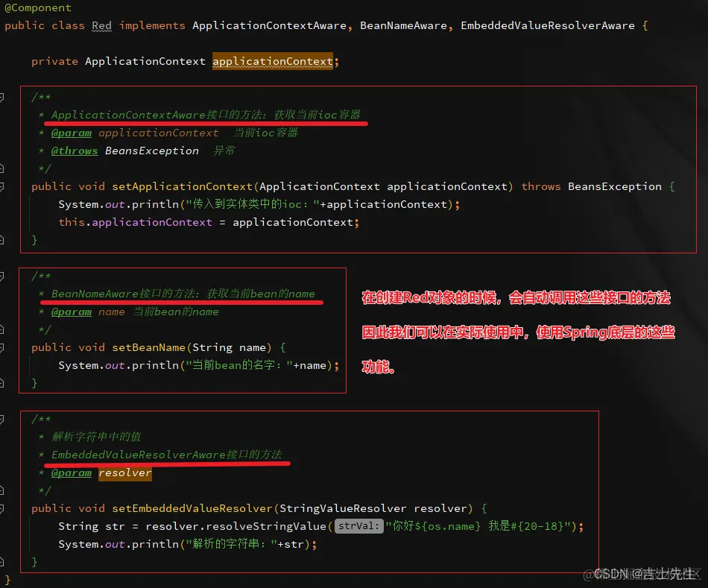Collapse the setBeanName method fold marker
The image size is (708, 588).
pos(1,347)
